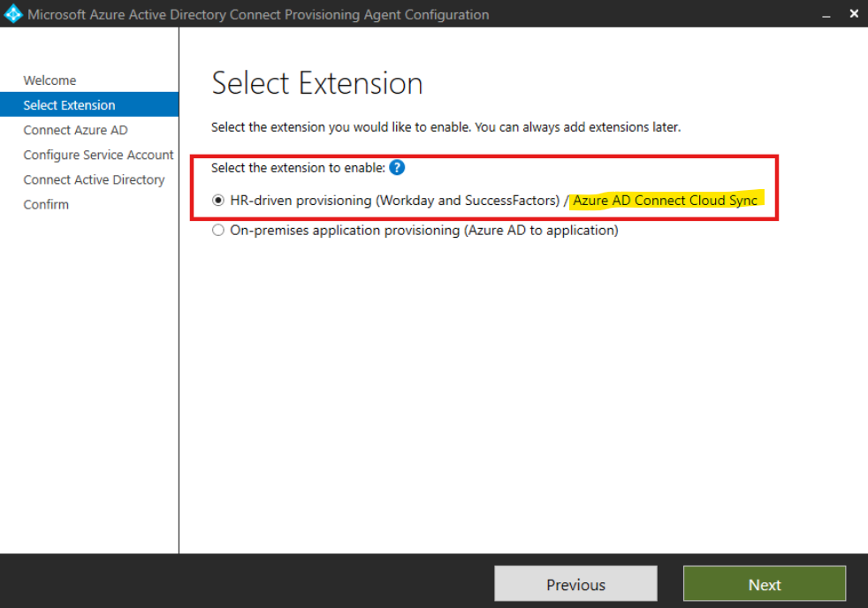The width and height of the screenshot is (868, 608).
Task: Minimize the configuration wizard window
Action: [826, 13]
